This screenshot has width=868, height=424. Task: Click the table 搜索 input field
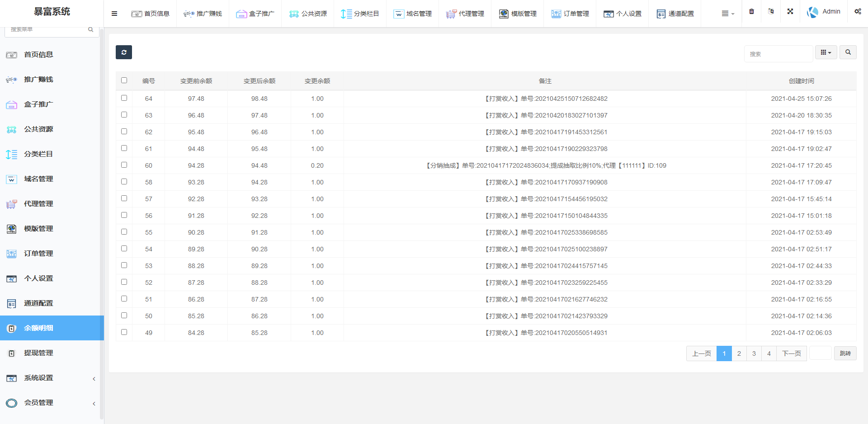[778, 54]
